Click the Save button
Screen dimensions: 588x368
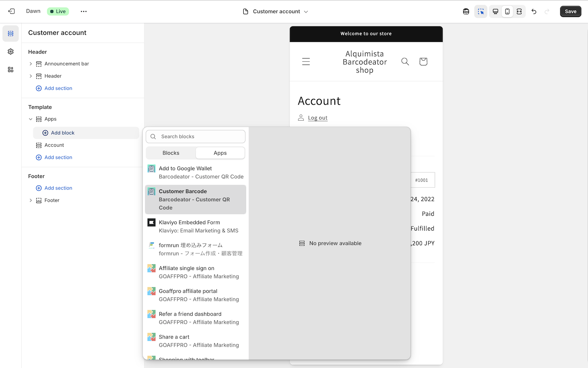(570, 11)
